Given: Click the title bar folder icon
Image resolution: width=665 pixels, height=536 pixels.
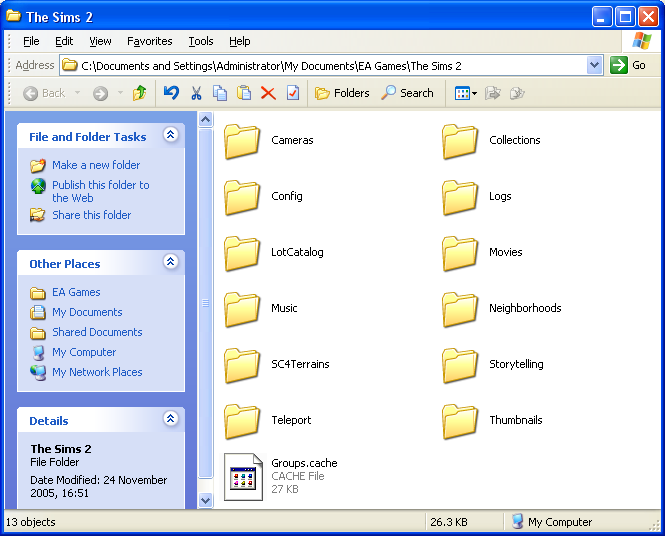Looking at the screenshot, I should (x=14, y=16).
